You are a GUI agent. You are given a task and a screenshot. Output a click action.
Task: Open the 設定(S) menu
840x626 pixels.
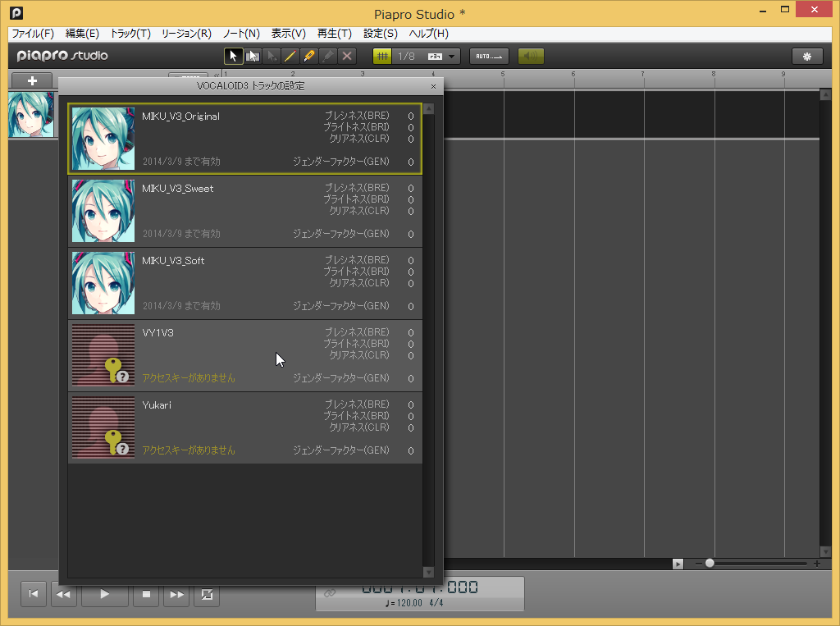[381, 34]
